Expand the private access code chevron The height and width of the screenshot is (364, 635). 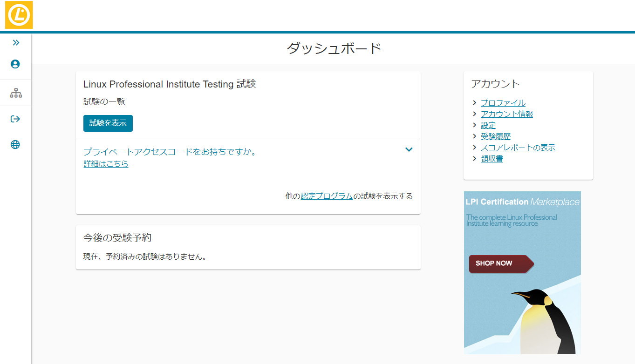(409, 149)
